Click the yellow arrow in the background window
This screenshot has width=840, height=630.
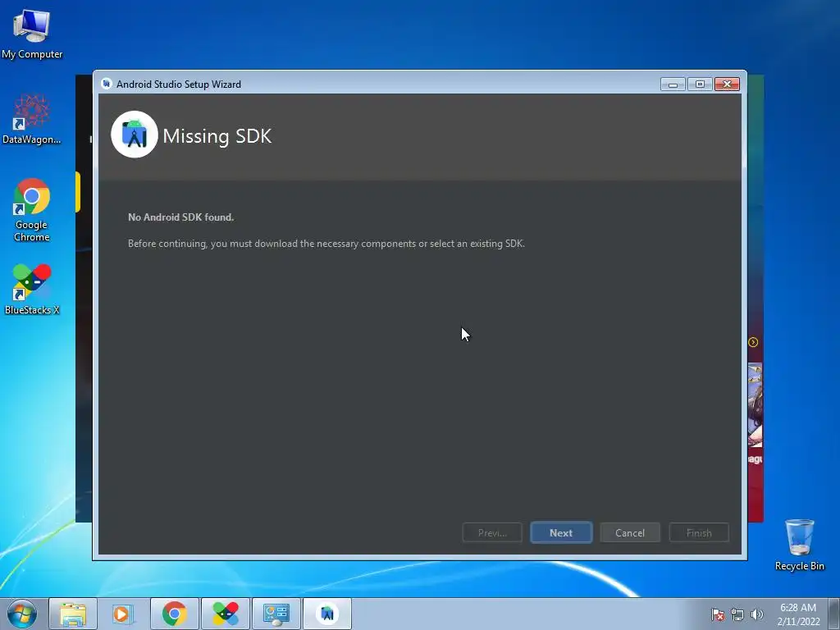tap(753, 342)
